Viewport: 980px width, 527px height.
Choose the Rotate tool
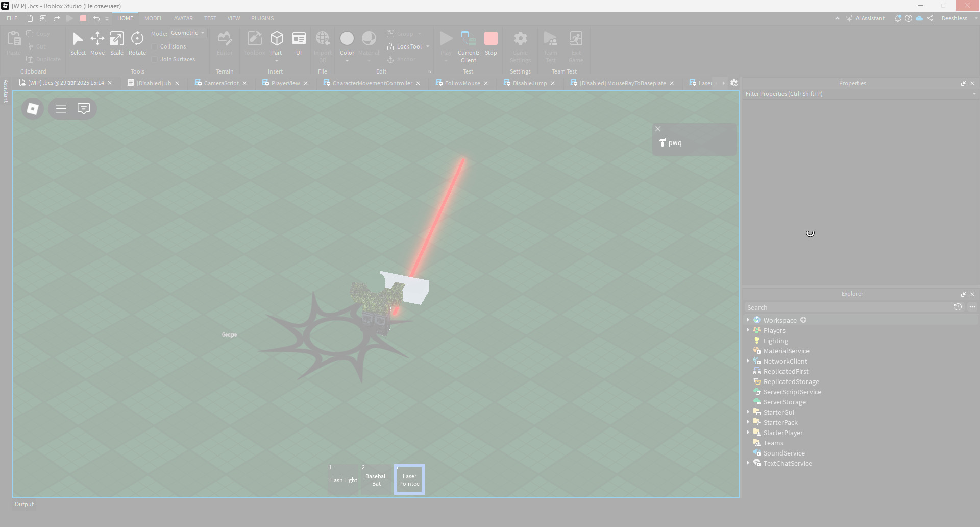137,43
